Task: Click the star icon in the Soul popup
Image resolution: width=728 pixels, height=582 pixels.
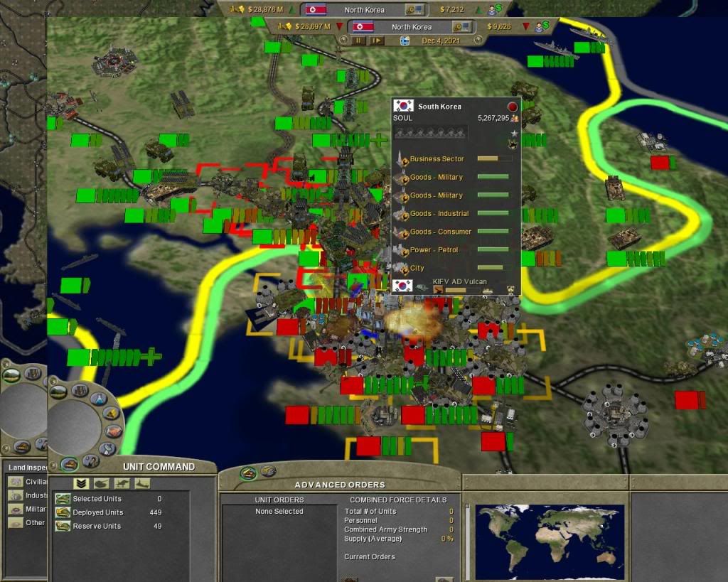Action: pos(514,134)
